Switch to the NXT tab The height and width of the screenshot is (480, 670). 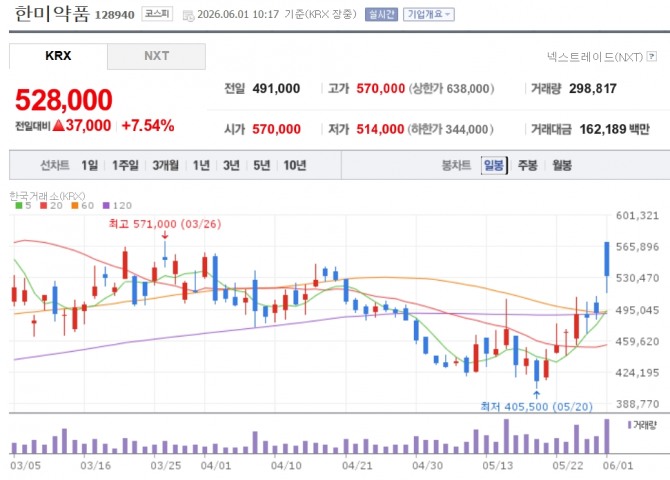[156, 56]
